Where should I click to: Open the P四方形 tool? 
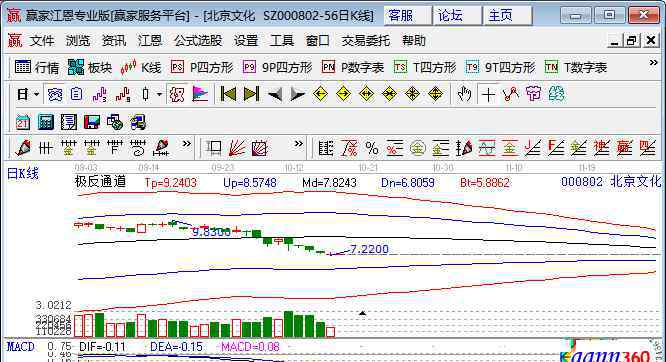pyautogui.click(x=202, y=67)
